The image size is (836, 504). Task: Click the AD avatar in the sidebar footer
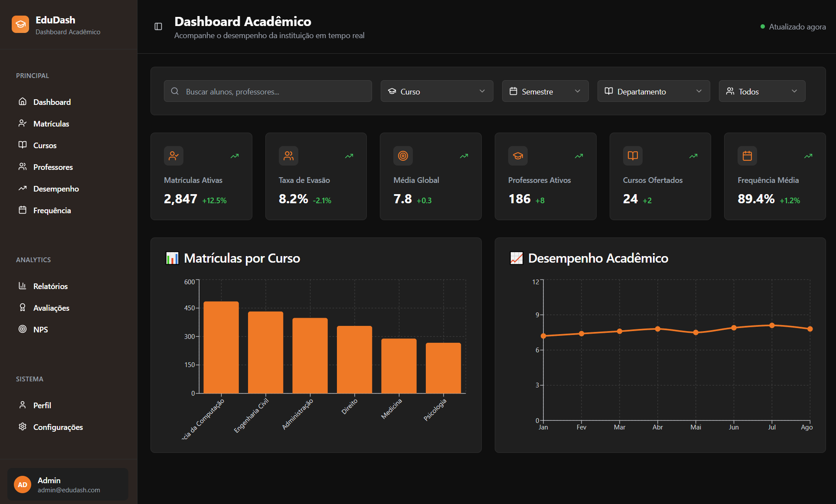pyautogui.click(x=23, y=484)
